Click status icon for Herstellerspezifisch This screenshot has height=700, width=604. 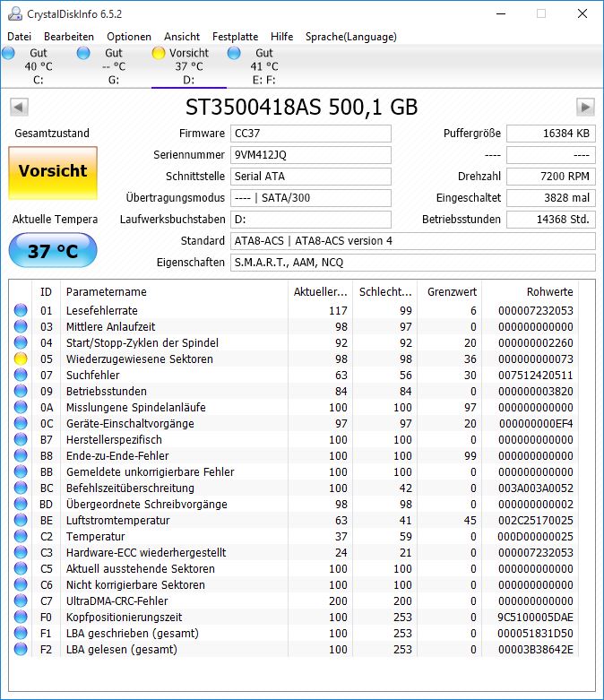[21, 439]
